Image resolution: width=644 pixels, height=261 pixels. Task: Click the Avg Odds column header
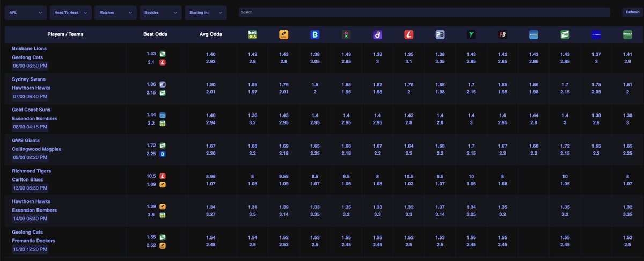point(210,34)
